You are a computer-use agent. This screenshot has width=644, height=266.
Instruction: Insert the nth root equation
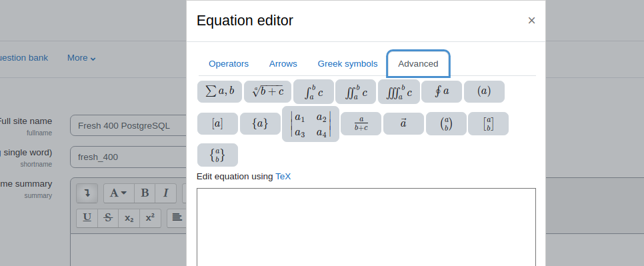click(268, 91)
